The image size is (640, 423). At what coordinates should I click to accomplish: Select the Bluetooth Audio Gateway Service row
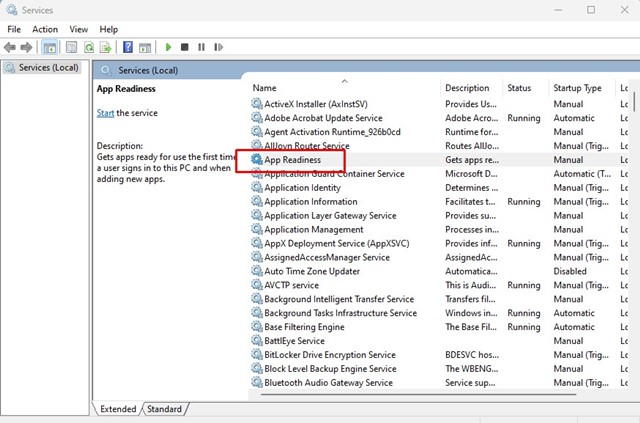click(328, 383)
